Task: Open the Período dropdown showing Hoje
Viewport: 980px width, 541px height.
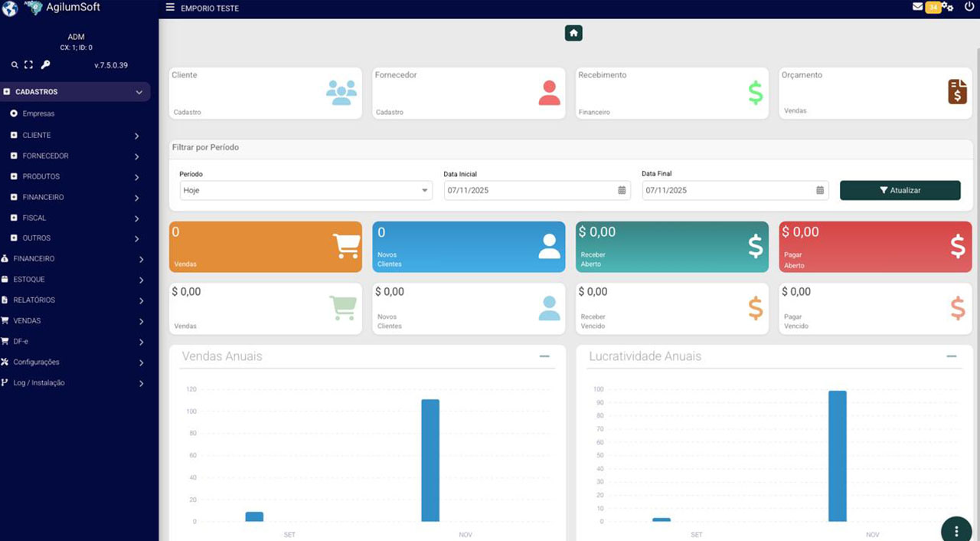Action: click(x=305, y=190)
